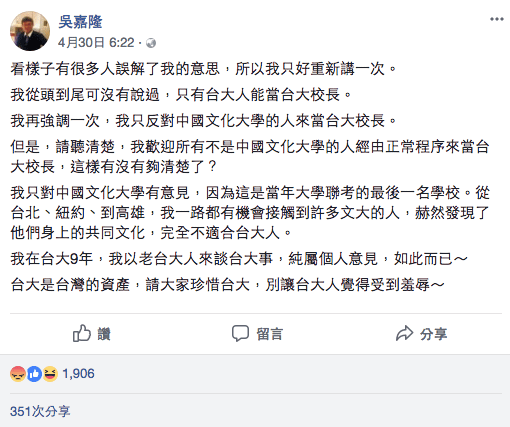The height and width of the screenshot is (427, 510).
Task: Click the 留言 comment label
Action: (270, 334)
